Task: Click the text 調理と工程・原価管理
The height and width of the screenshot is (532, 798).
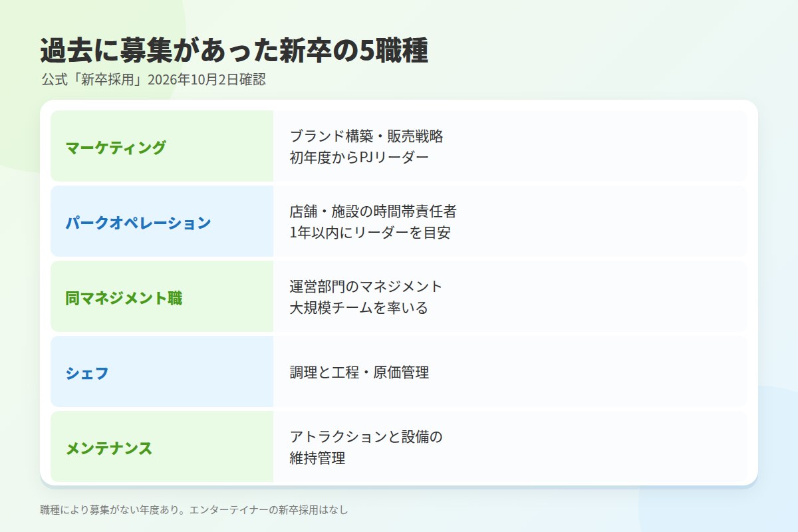Action: (x=360, y=372)
